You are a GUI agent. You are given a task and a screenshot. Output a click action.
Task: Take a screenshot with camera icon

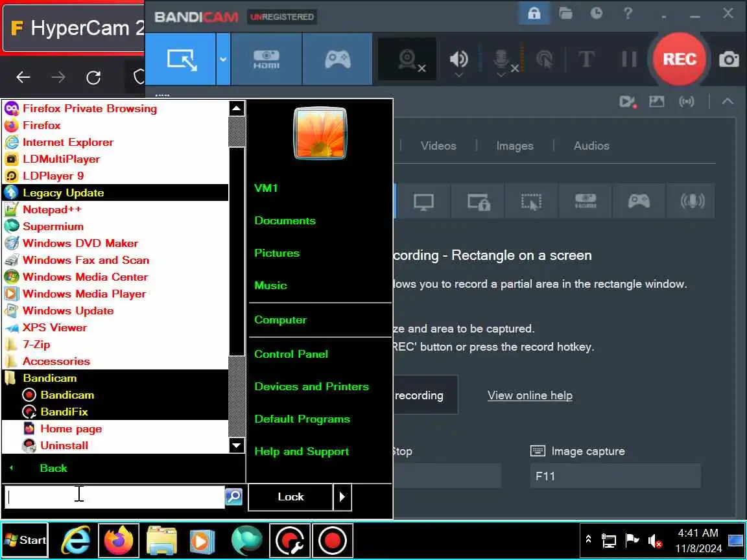[729, 60]
